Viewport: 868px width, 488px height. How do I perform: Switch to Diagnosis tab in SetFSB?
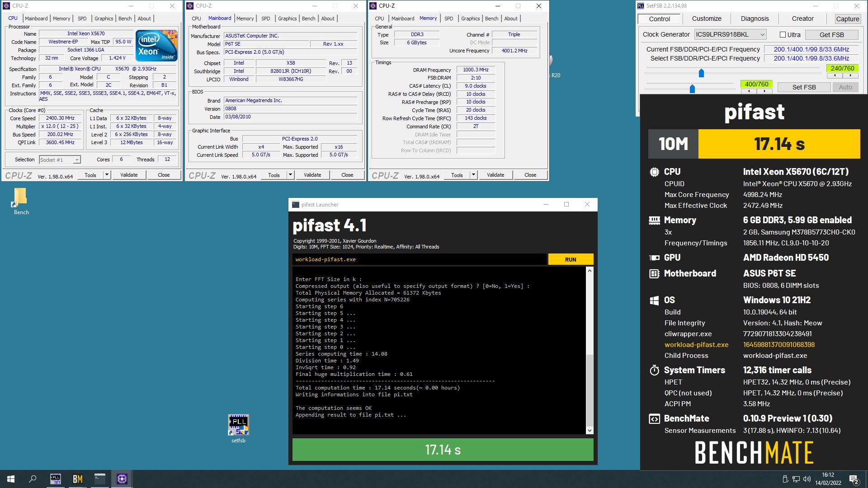(755, 19)
